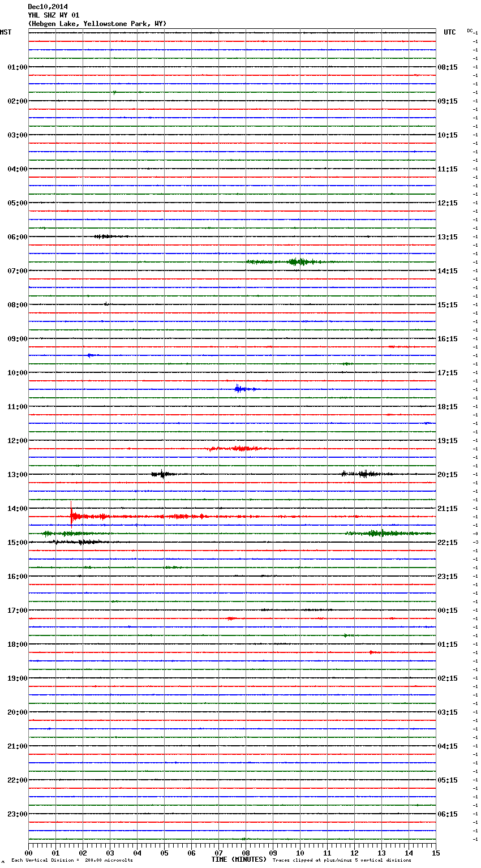The image size is (481, 868).
Task: Click the Hebgen Lake, Yellowstone Park location caption
Action: 97,24
